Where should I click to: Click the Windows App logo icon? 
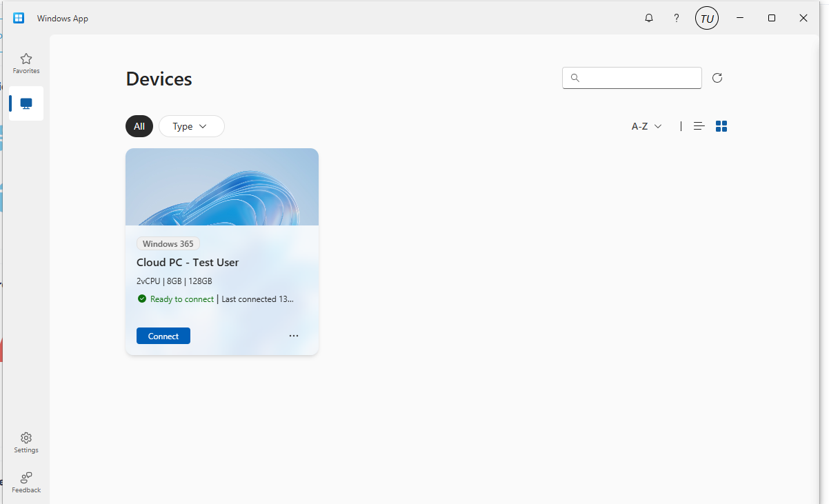(x=19, y=18)
